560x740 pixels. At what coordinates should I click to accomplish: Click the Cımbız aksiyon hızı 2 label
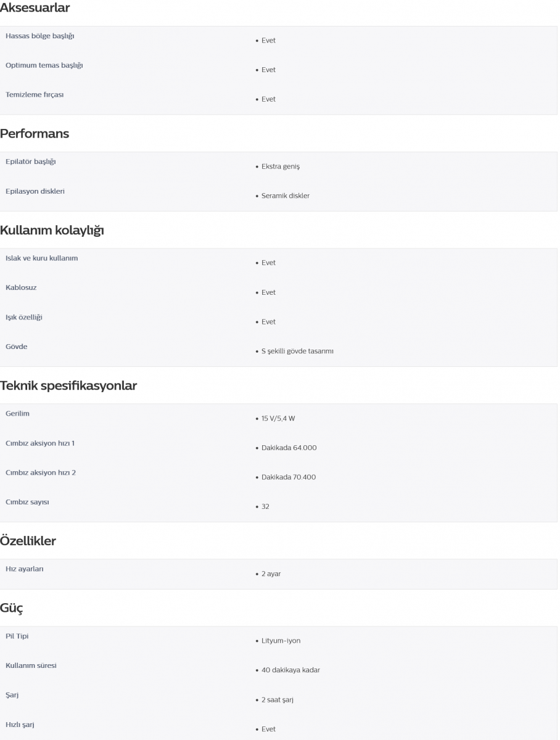[41, 473]
